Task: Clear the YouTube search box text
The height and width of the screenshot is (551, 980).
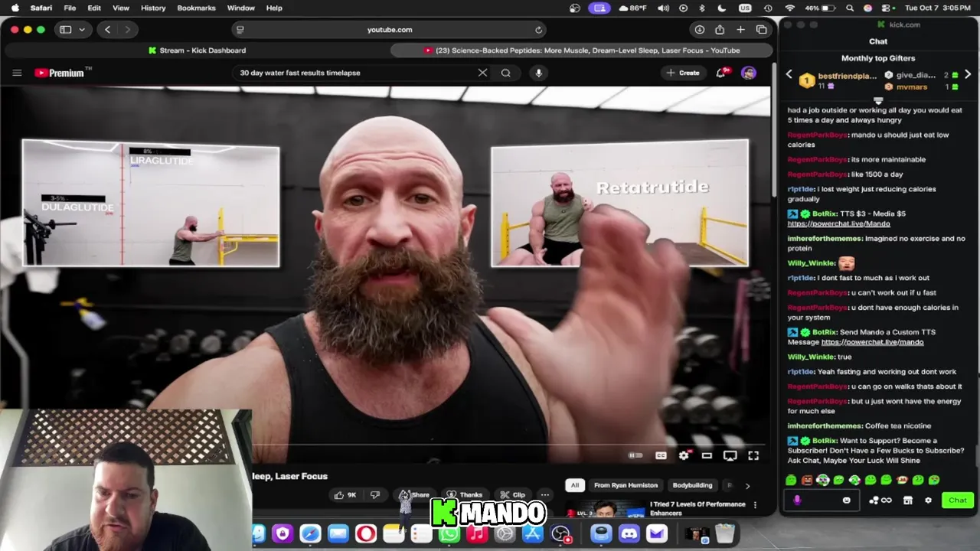Action: 482,73
